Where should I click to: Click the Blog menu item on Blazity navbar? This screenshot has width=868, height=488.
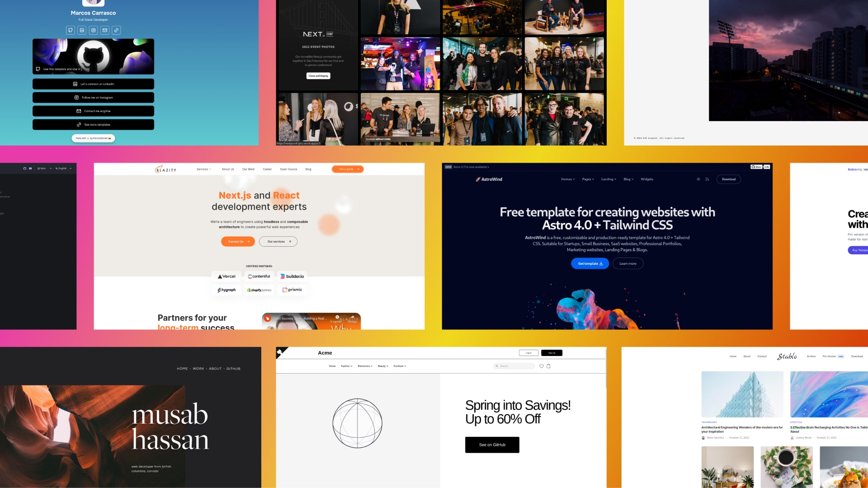click(308, 169)
